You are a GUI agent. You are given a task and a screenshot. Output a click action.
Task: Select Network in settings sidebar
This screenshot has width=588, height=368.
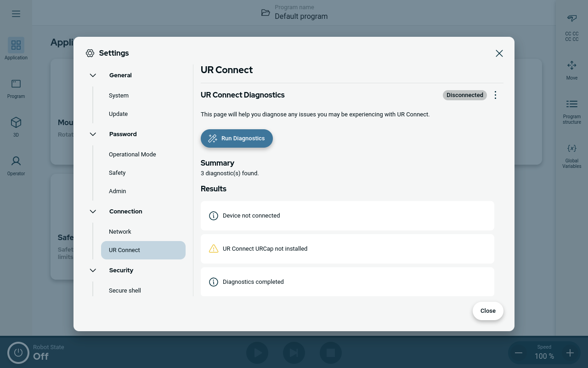click(120, 232)
